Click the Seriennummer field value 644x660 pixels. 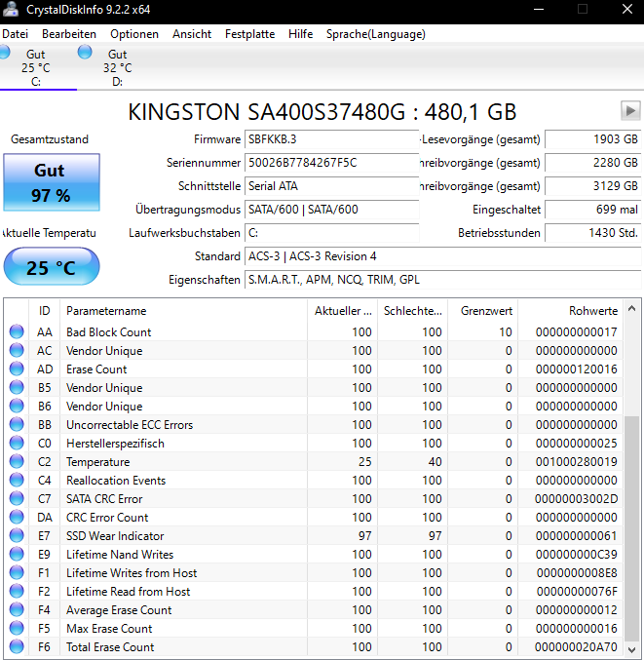331,163
